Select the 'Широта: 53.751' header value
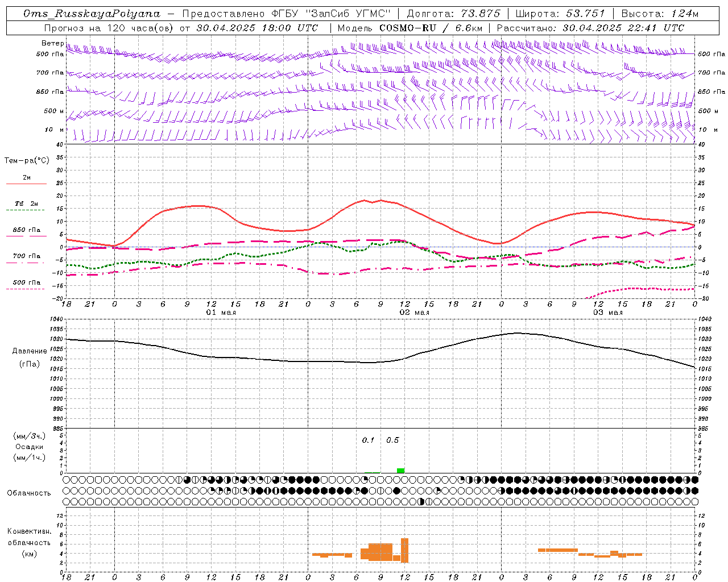This screenshot has width=728, height=582. point(560,14)
